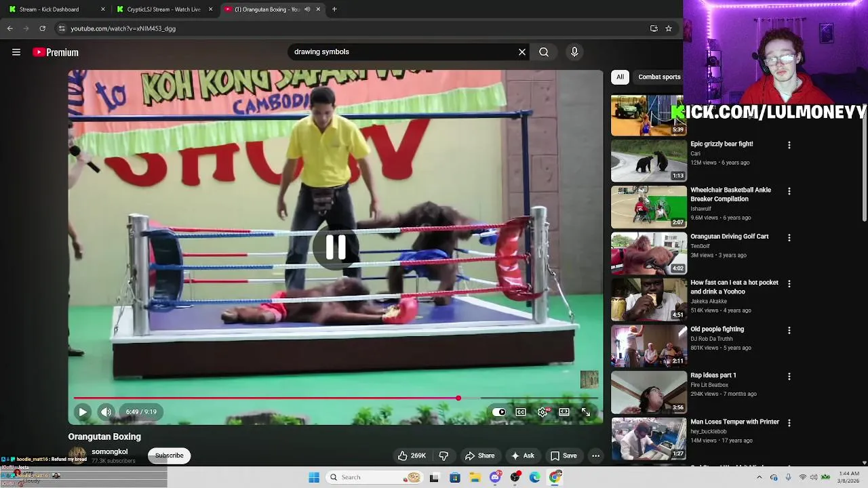View site information icon in address bar
868x488 pixels.
(62, 28)
